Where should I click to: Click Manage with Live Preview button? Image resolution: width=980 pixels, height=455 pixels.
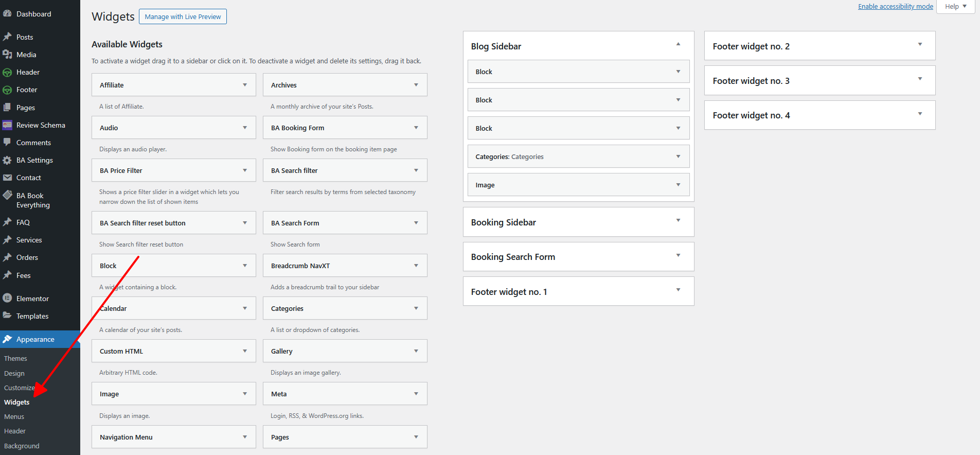point(183,16)
